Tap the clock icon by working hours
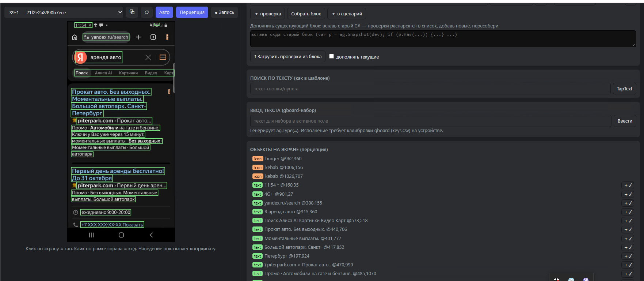This screenshot has width=644, height=281. [75, 212]
